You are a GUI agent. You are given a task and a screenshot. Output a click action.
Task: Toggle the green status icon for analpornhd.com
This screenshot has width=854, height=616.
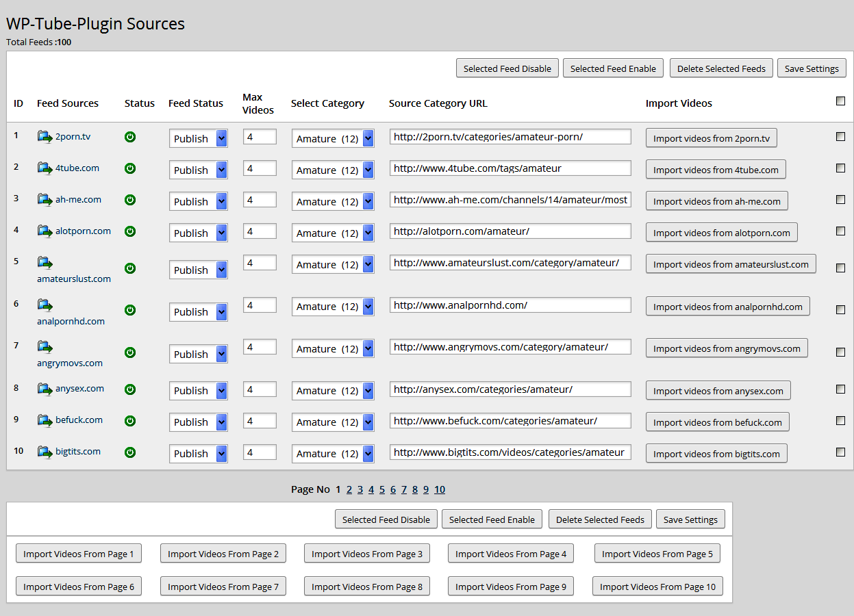(x=130, y=310)
